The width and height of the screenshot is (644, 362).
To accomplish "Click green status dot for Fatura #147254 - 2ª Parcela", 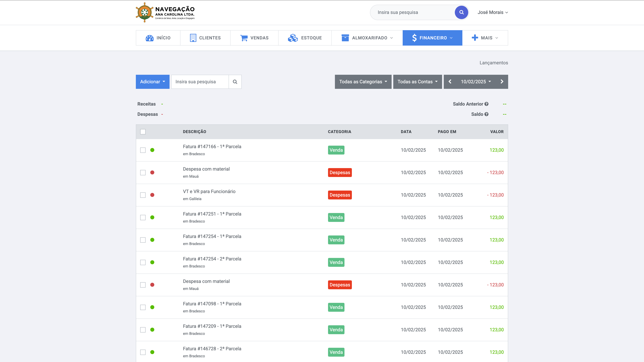I will (x=152, y=262).
